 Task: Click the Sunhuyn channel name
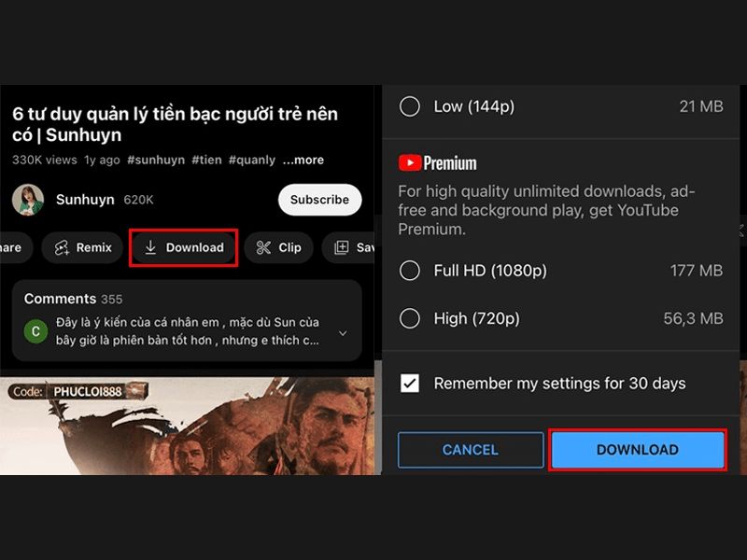pos(85,200)
